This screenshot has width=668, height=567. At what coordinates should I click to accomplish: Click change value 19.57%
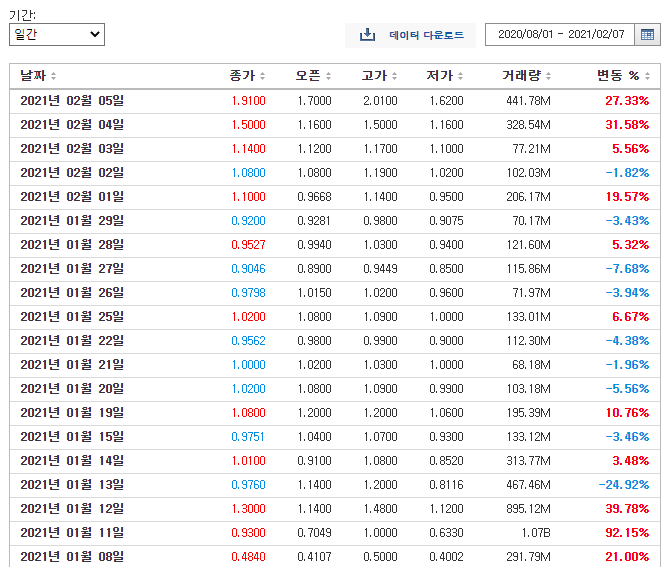click(627, 197)
